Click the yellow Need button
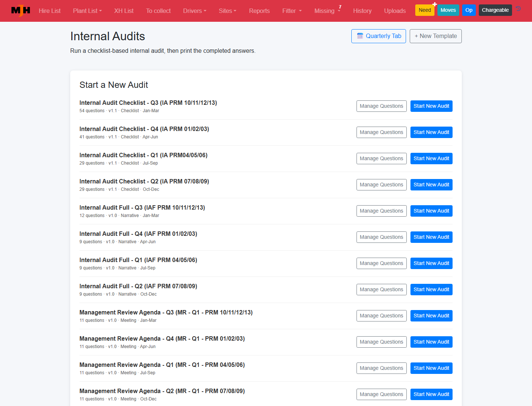This screenshot has width=532, height=406. (x=425, y=10)
